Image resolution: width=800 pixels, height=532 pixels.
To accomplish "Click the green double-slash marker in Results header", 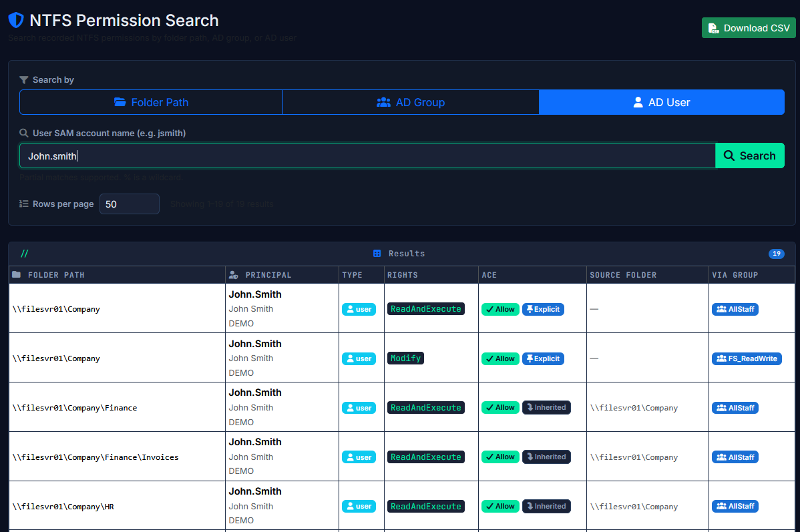I will (x=25, y=254).
